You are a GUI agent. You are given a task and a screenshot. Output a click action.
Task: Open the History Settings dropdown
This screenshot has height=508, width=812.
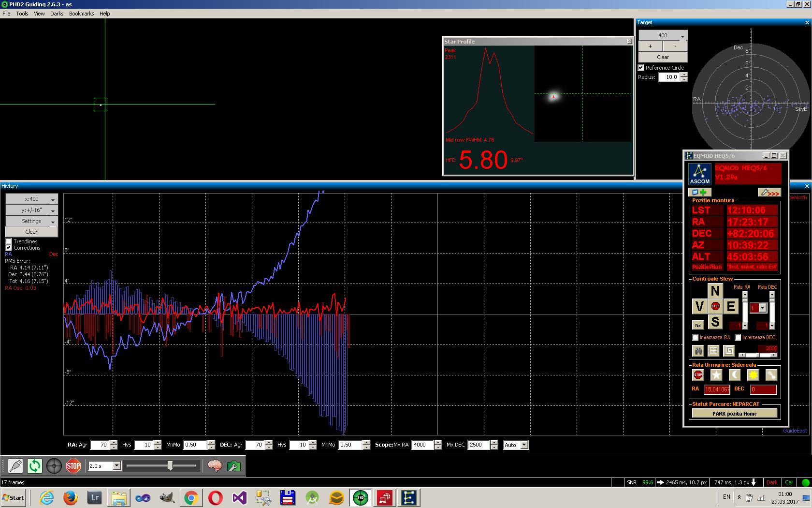32,221
